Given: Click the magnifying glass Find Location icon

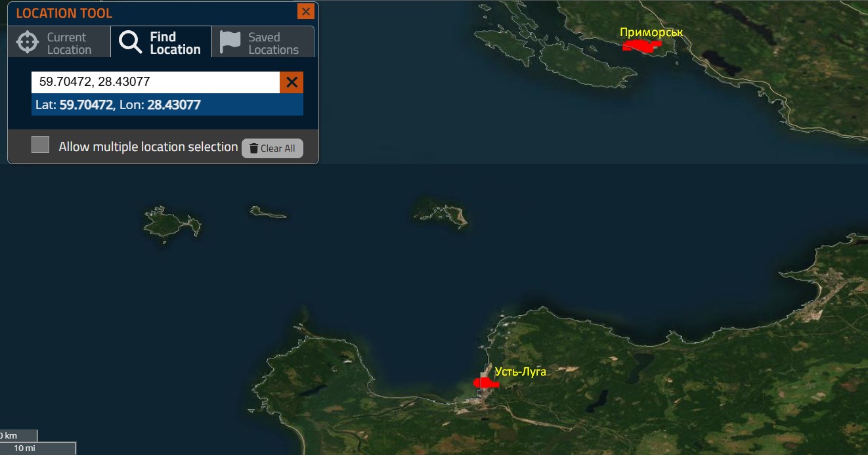Looking at the screenshot, I should pos(130,43).
